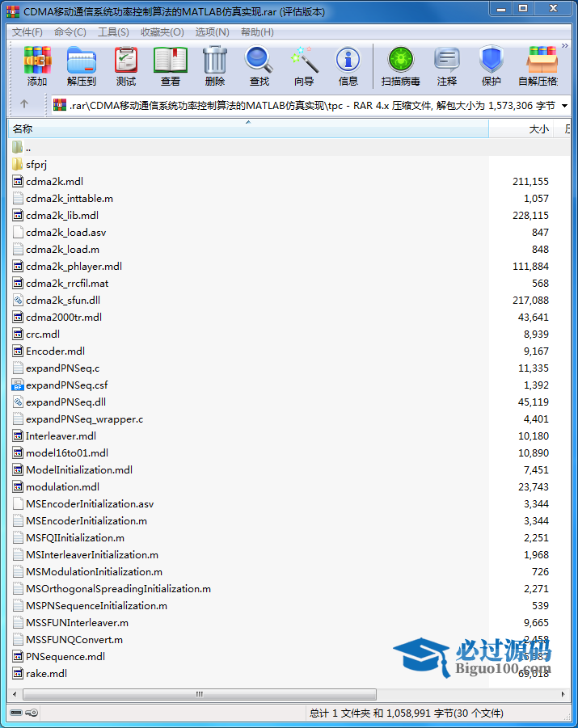Select expandPNSeq_wrapper.c file

85,419
